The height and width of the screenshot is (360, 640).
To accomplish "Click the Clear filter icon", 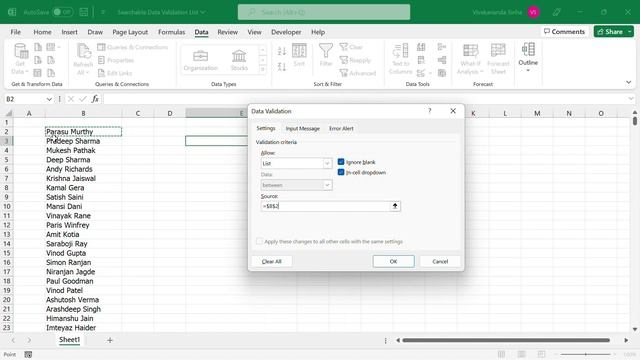I will 351,47.
